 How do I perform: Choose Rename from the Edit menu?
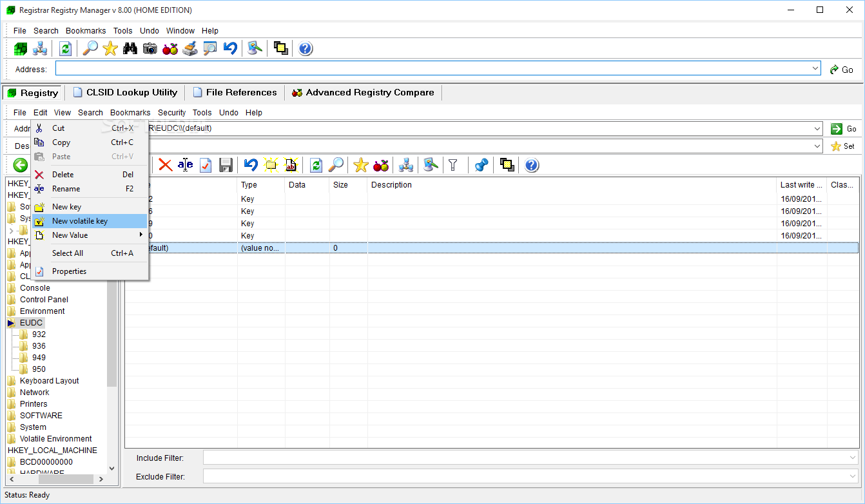[x=90, y=189]
